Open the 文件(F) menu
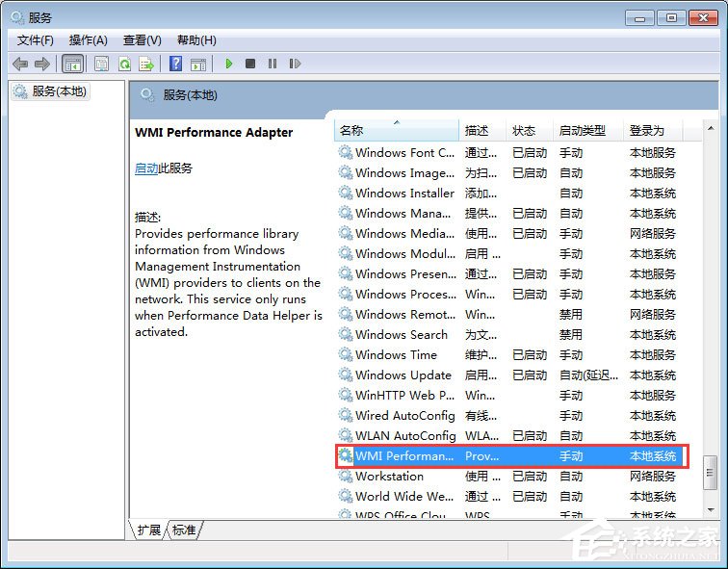 36,39
